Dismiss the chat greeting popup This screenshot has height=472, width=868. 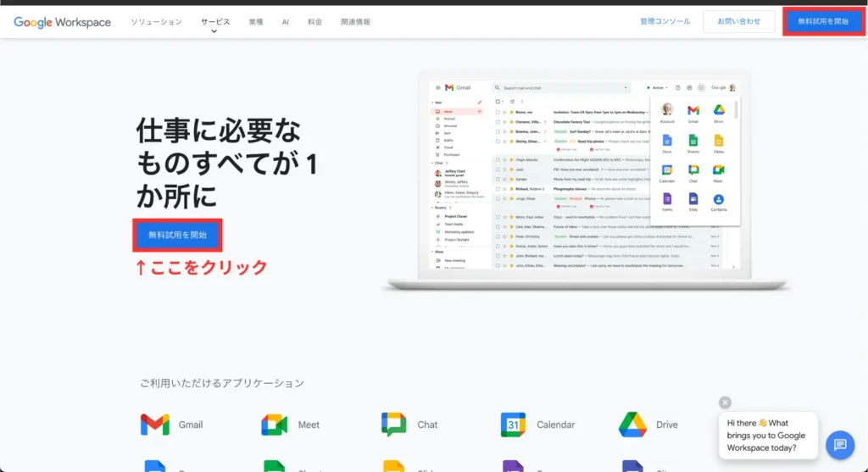click(x=725, y=403)
